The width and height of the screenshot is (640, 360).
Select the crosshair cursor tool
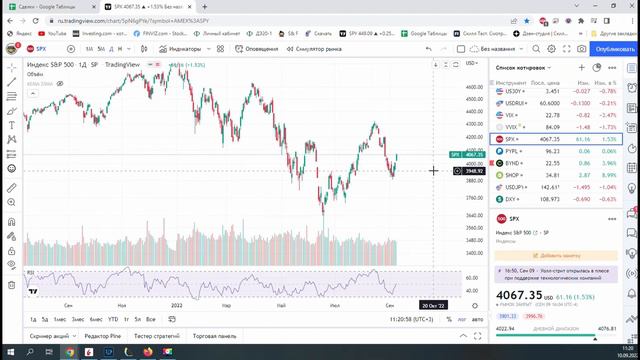click(x=11, y=67)
